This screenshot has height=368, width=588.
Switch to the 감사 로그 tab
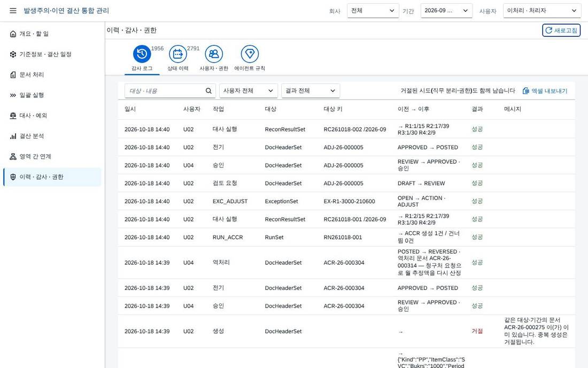click(x=142, y=60)
